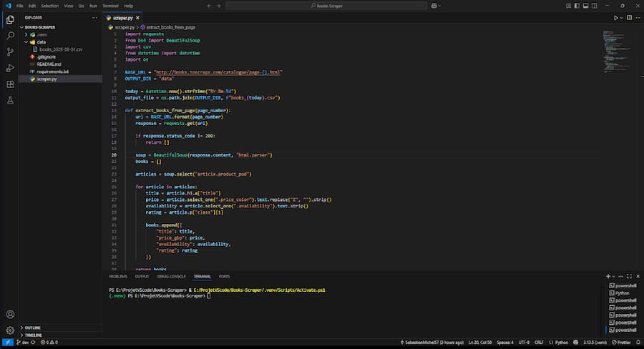Open the Extensions view
Viewport: 644px width, 349px height.
[x=10, y=84]
